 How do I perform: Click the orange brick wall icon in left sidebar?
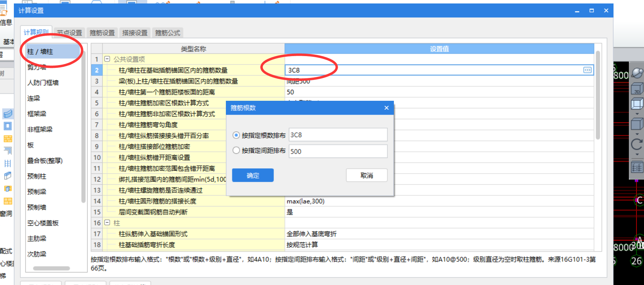pos(8,139)
